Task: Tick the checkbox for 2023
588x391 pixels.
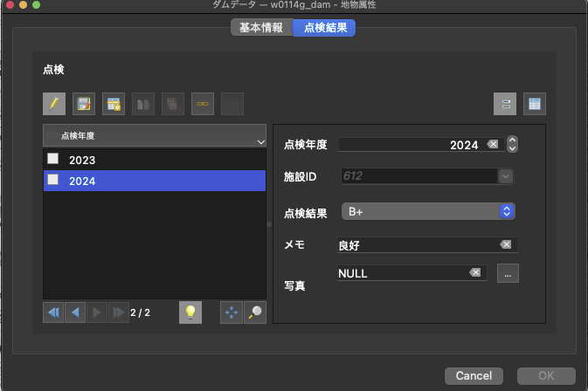Action: coord(53,159)
